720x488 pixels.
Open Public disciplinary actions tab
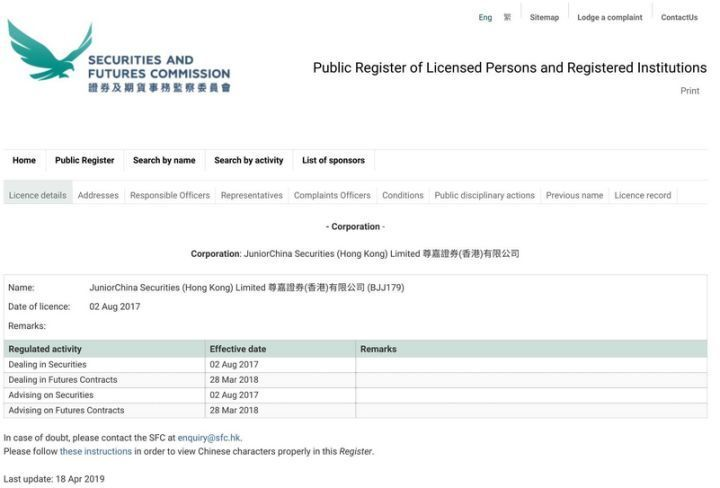(x=484, y=195)
